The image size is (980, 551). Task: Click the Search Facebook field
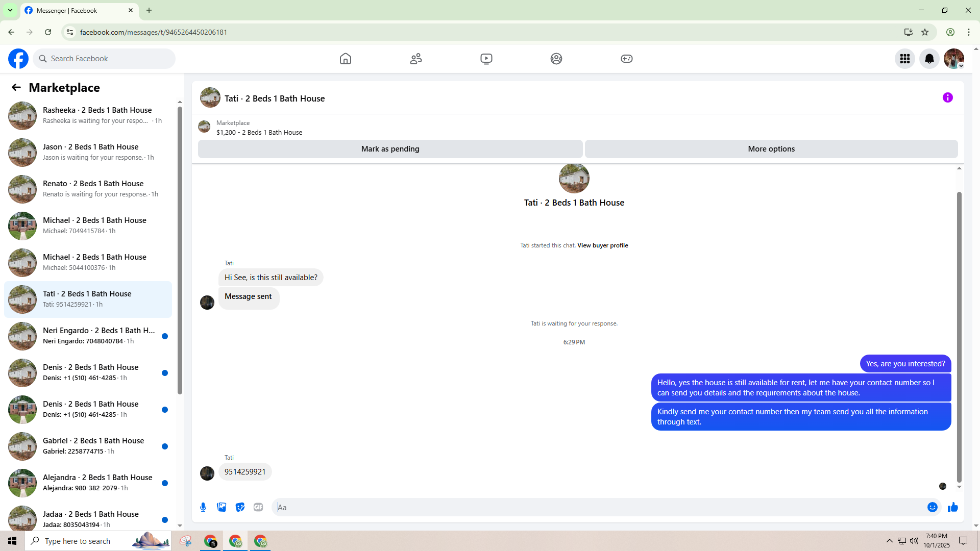tap(105, 59)
